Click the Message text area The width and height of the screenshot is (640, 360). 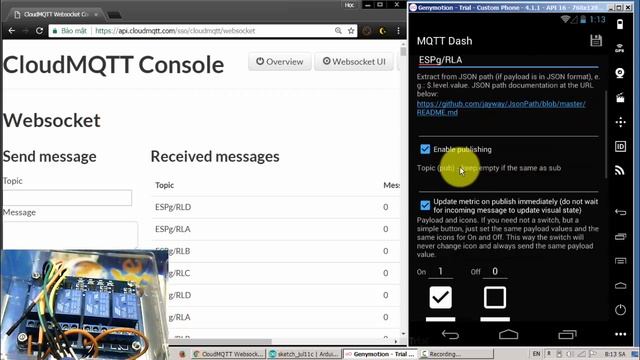[x=70, y=235]
